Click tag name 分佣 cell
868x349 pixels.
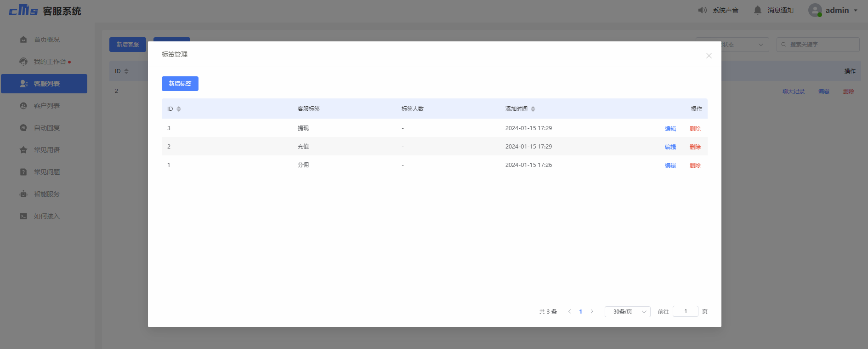pyautogui.click(x=303, y=165)
